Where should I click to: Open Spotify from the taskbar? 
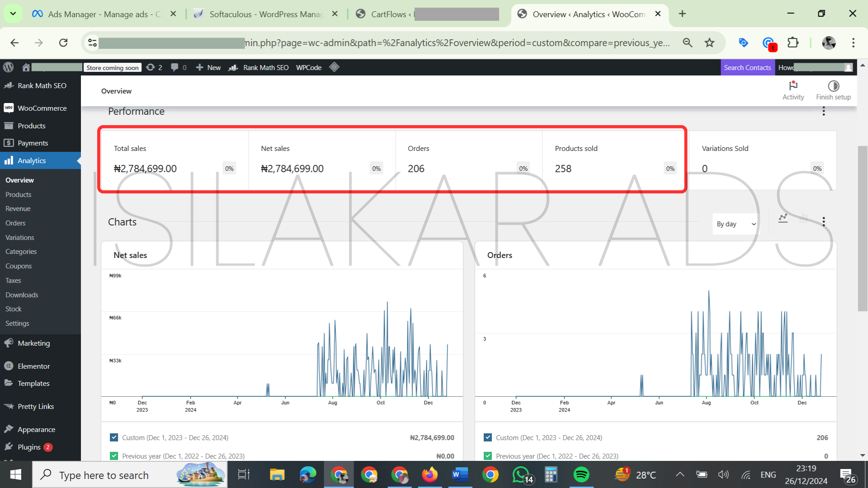(581, 475)
